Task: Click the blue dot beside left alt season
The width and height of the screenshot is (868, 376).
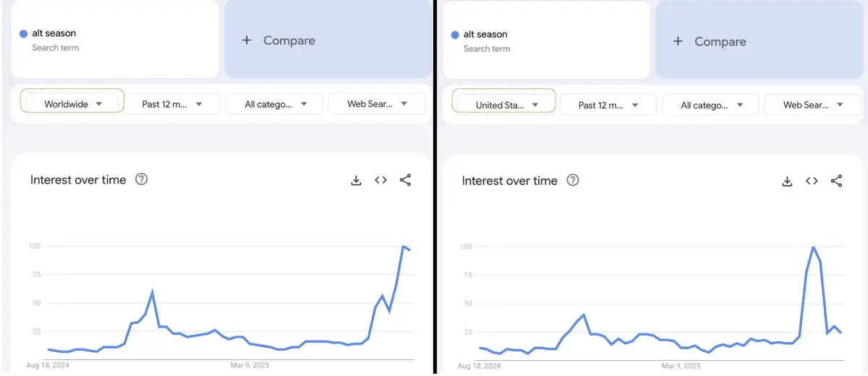Action: tap(24, 33)
